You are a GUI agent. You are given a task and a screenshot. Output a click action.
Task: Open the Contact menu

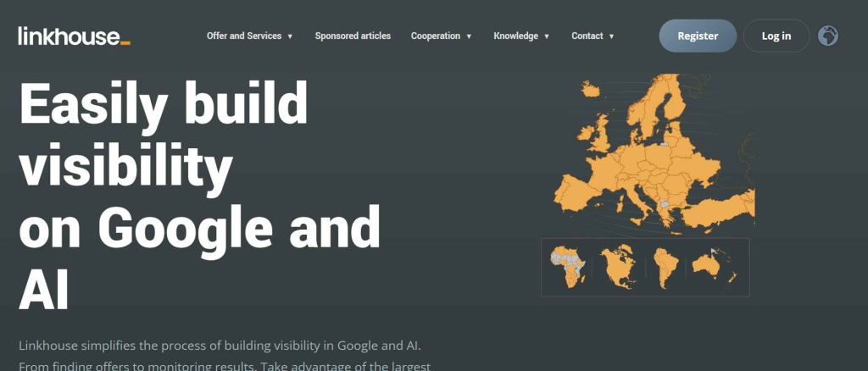[x=593, y=36]
